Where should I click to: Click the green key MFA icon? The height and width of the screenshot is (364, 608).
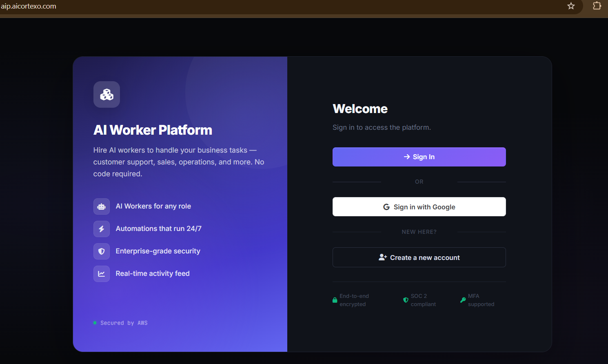point(463,300)
